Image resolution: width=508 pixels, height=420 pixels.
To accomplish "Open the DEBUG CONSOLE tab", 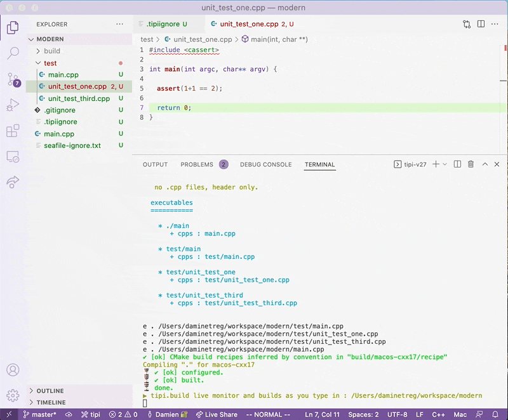I will pos(265,164).
